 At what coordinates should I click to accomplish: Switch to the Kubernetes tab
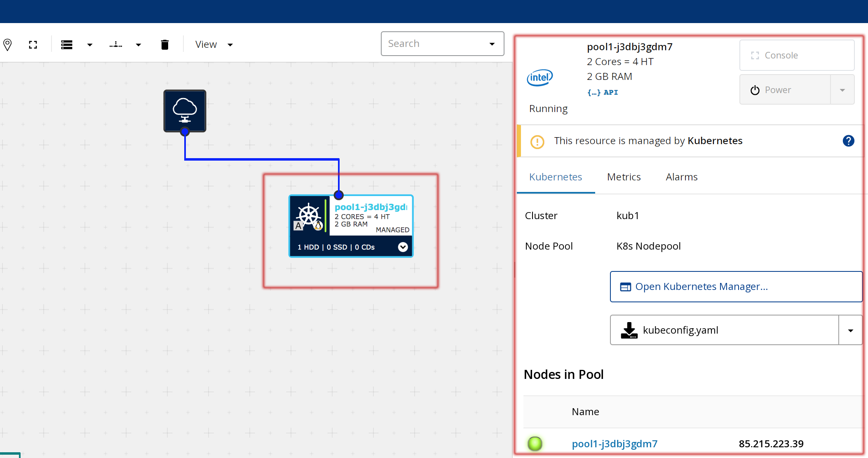coord(556,177)
